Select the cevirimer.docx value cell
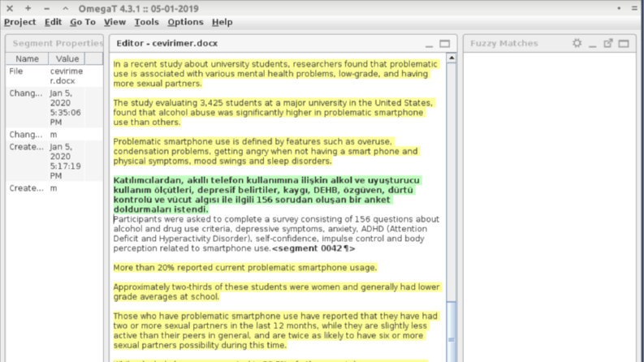 click(67, 76)
